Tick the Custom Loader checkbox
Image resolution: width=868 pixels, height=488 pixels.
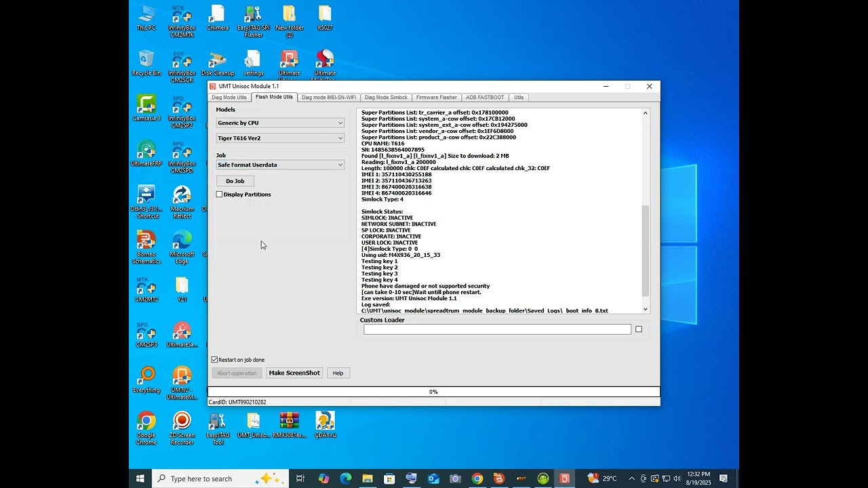638,329
